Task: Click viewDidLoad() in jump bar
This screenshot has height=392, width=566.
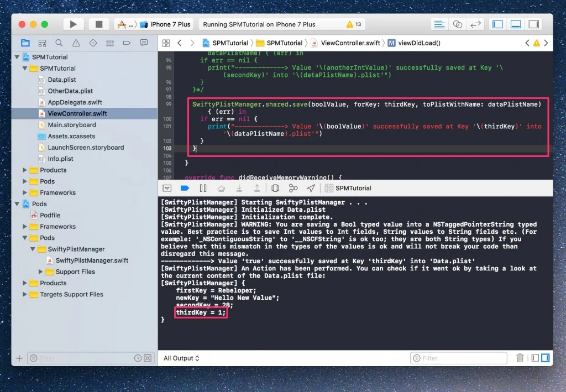Action: point(415,43)
